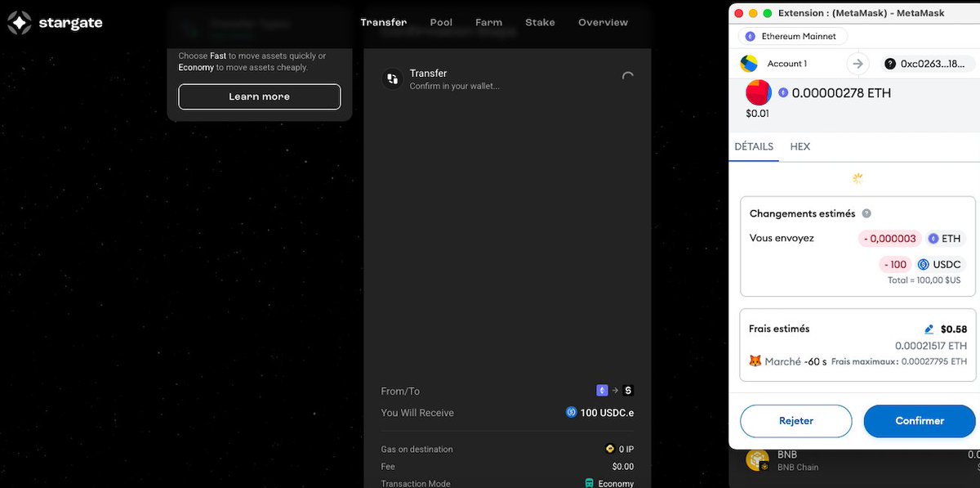The height and width of the screenshot is (488, 980).
Task: Click the Account 1 avatar in MetaMask
Action: point(749,64)
